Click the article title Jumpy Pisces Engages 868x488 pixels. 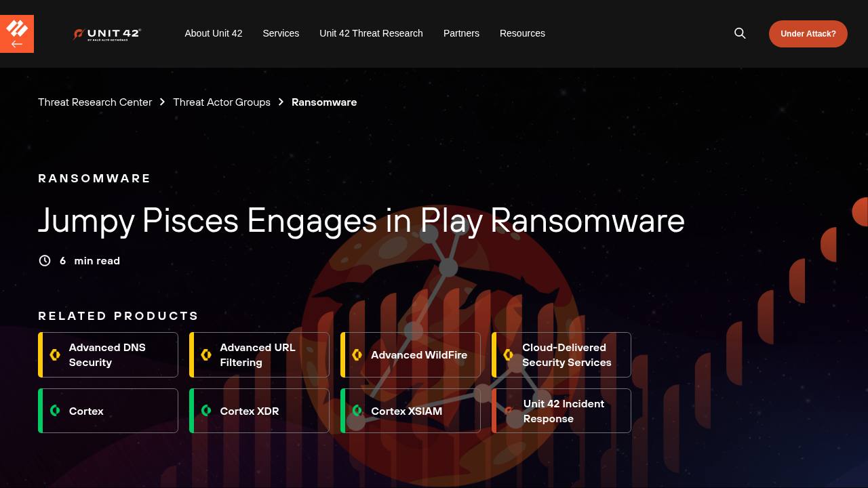coord(361,221)
